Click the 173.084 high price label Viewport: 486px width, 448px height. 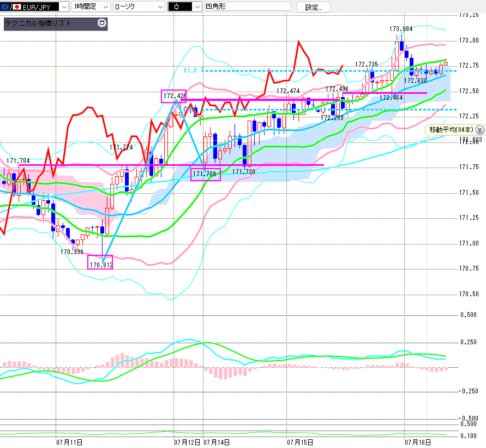click(x=401, y=29)
